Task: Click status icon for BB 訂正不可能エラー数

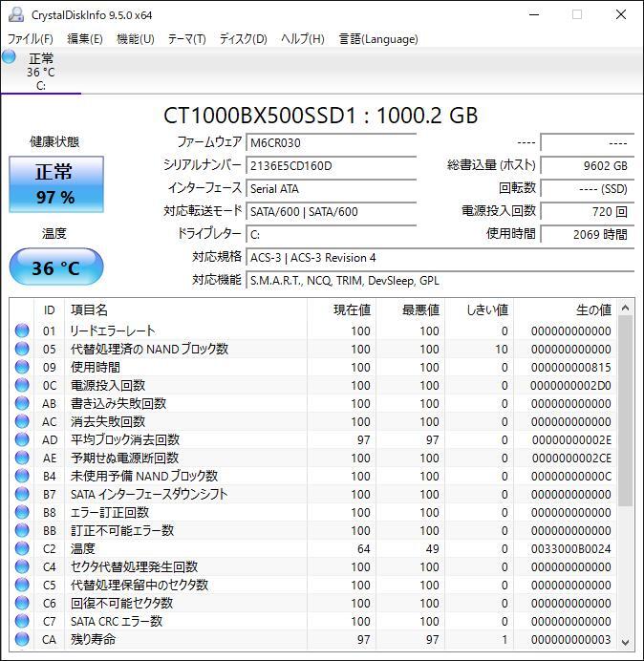Action: pyautogui.click(x=22, y=530)
